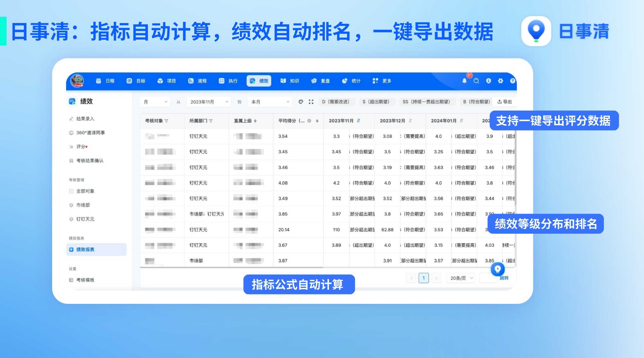The image size is (644, 358).
Task: Click the download circle icon in header
Action: 489,81
